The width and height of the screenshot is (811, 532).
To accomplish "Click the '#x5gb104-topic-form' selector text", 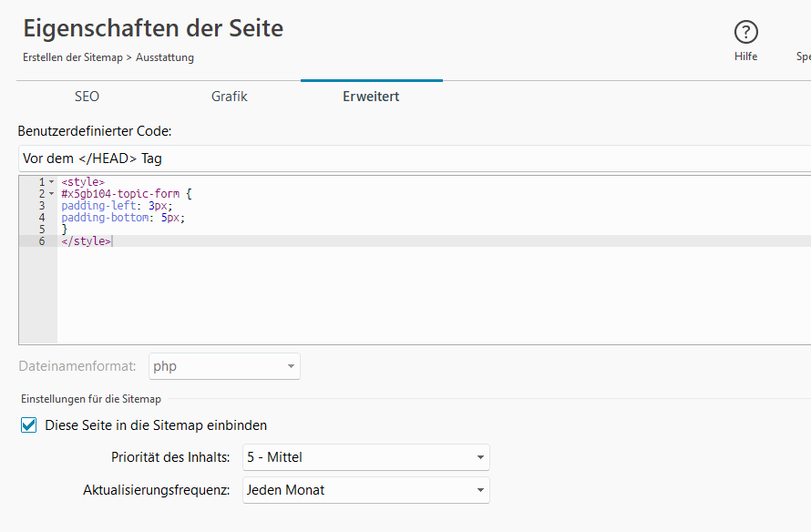I will pos(120,194).
